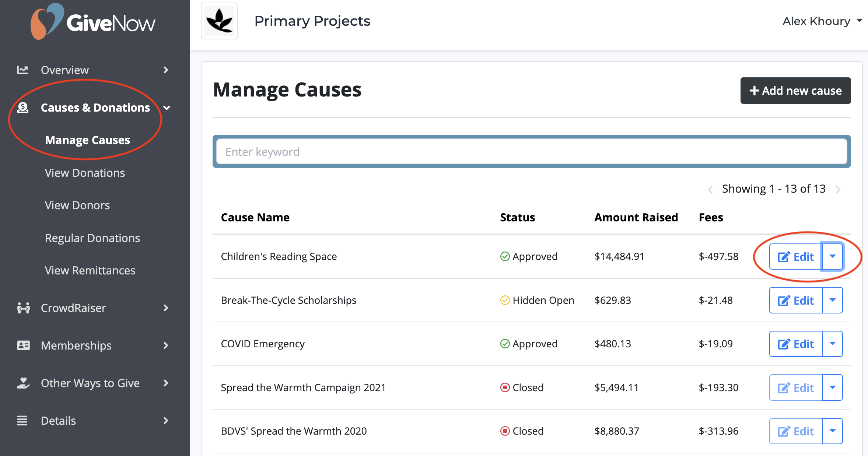Open View Donations in sidebar
This screenshot has width=868, height=456.
(x=85, y=173)
